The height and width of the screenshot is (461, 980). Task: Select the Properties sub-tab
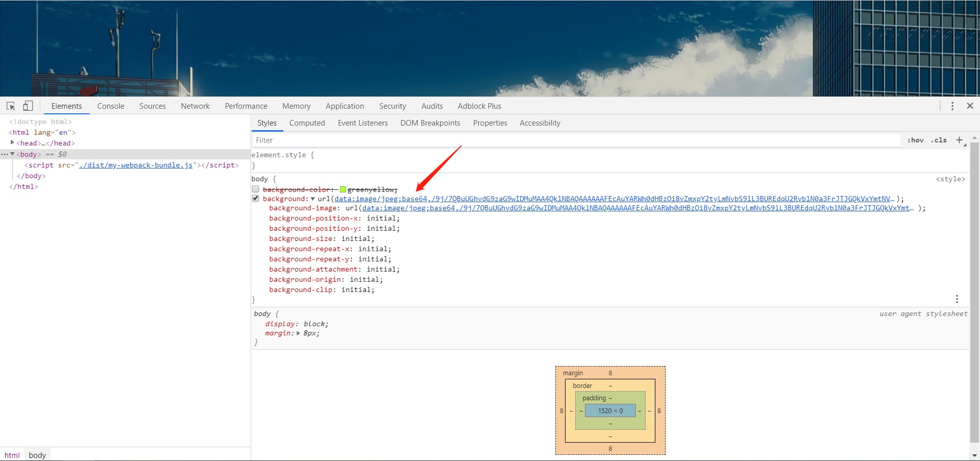(490, 123)
